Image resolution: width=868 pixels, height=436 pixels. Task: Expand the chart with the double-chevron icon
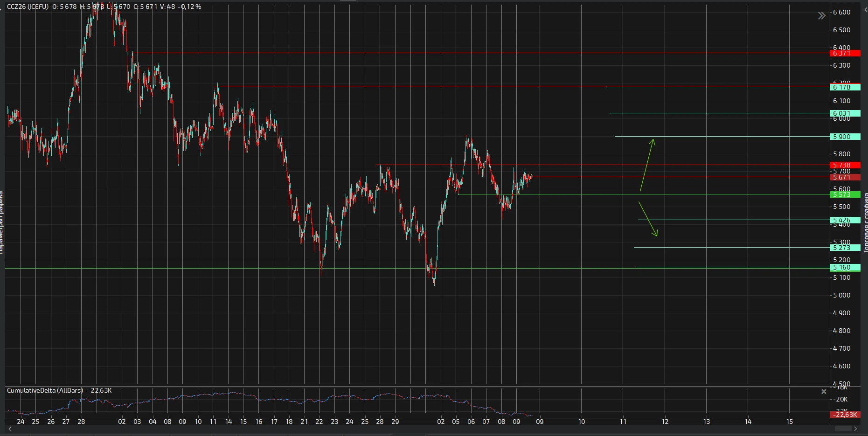[821, 16]
